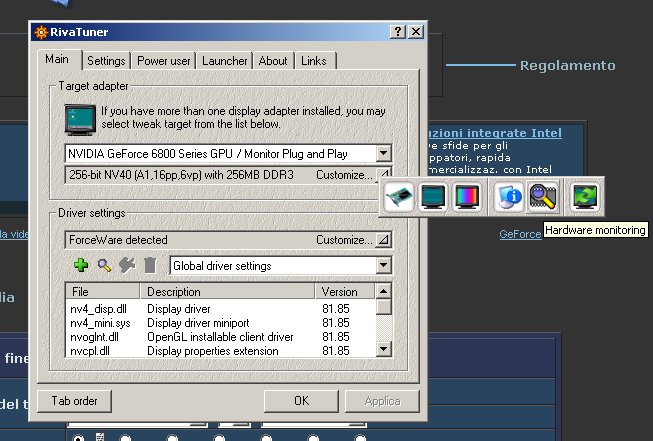Sort list by File column header

tap(102, 292)
